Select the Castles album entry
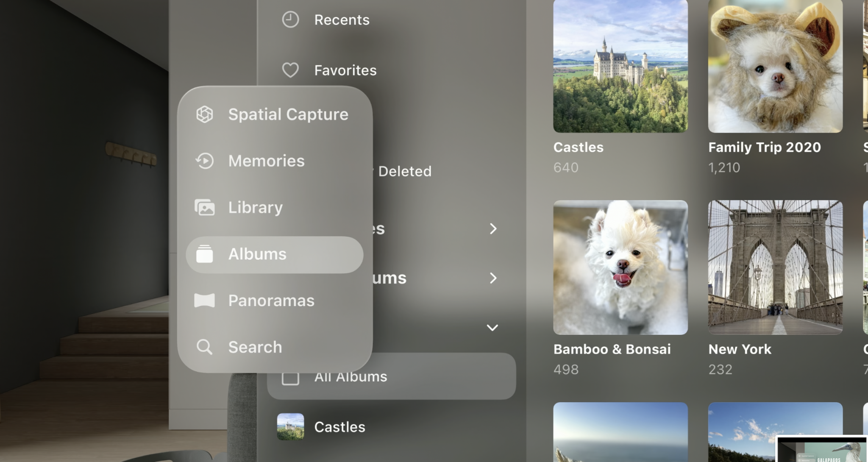 [x=339, y=426]
